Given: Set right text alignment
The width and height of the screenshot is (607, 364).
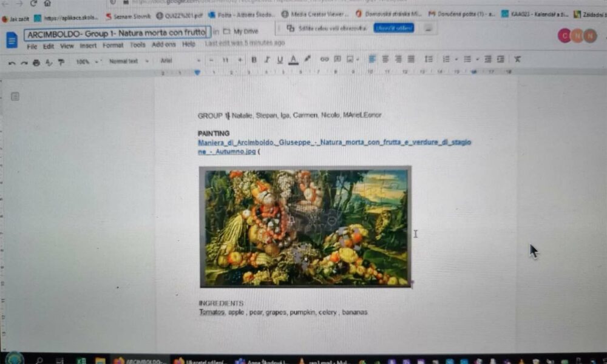Looking at the screenshot, I should point(398,59).
